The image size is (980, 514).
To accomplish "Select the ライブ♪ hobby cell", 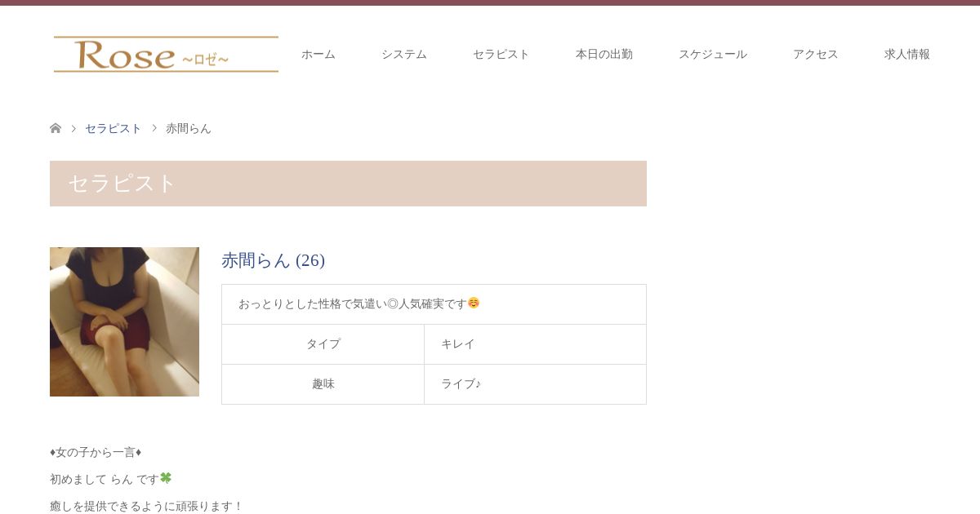I will coord(535,384).
